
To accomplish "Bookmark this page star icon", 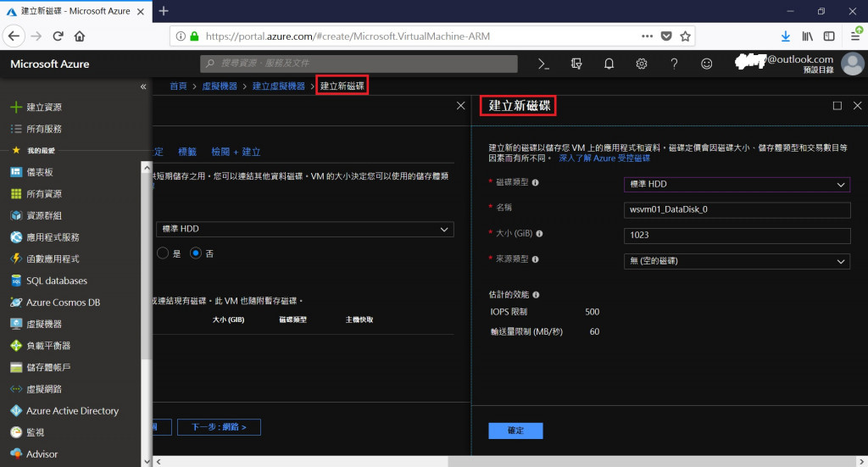I will [x=685, y=36].
